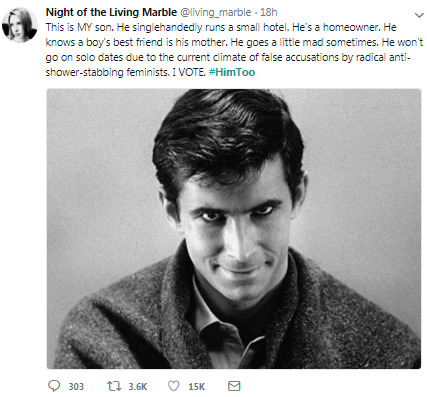
Task: Click the 3.6K retweets count
Action: 138,386
